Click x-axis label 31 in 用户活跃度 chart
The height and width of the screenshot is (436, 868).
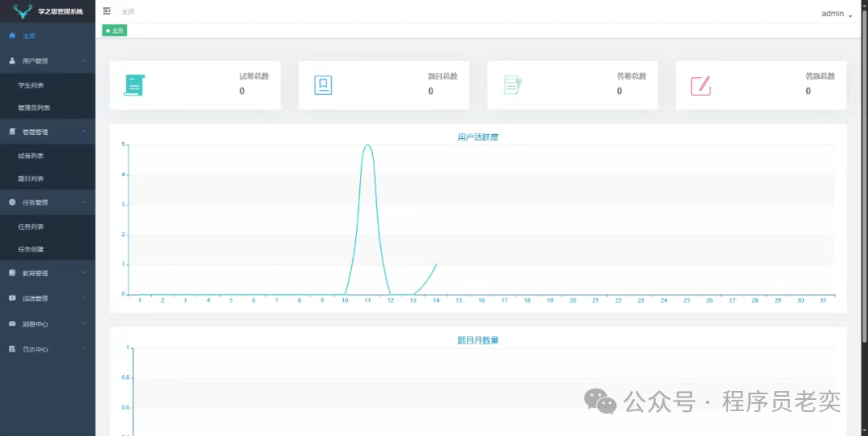[823, 300]
